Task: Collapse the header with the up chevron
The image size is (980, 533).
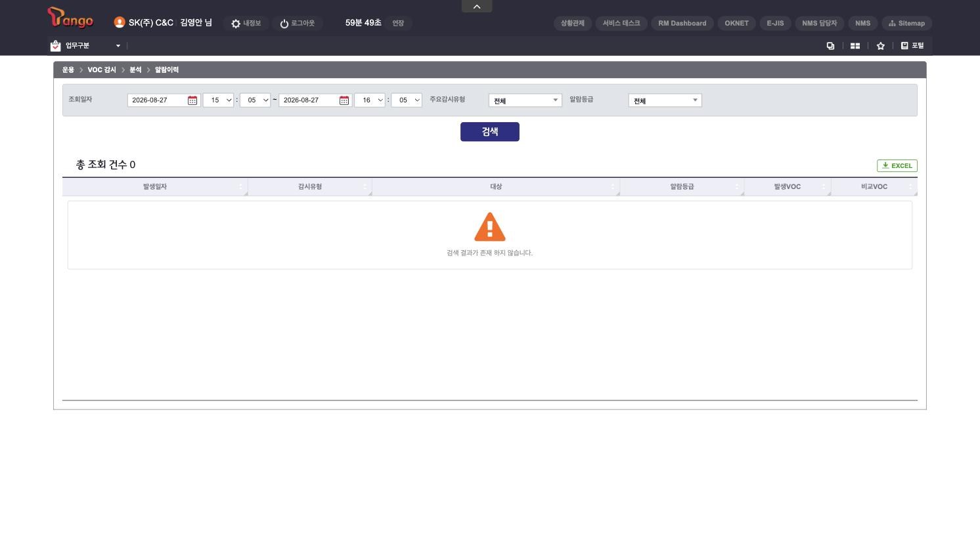Action: [x=477, y=7]
